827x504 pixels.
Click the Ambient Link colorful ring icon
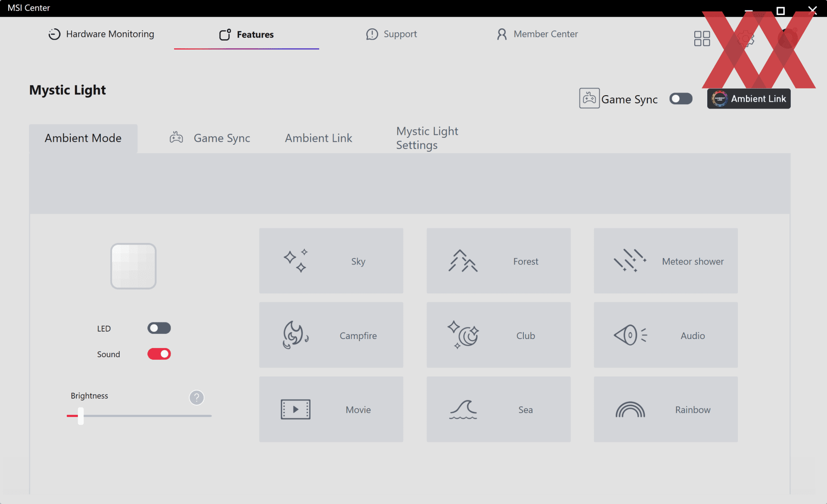pyautogui.click(x=719, y=99)
